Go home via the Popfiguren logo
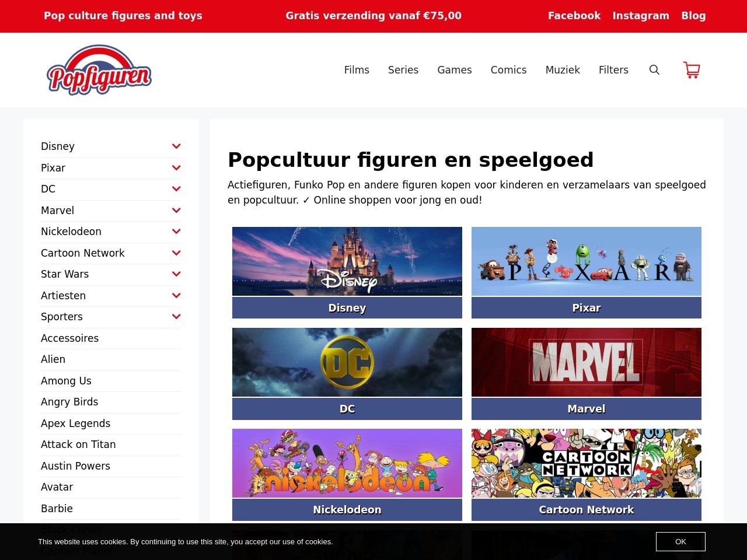The height and width of the screenshot is (560, 747). point(99,70)
